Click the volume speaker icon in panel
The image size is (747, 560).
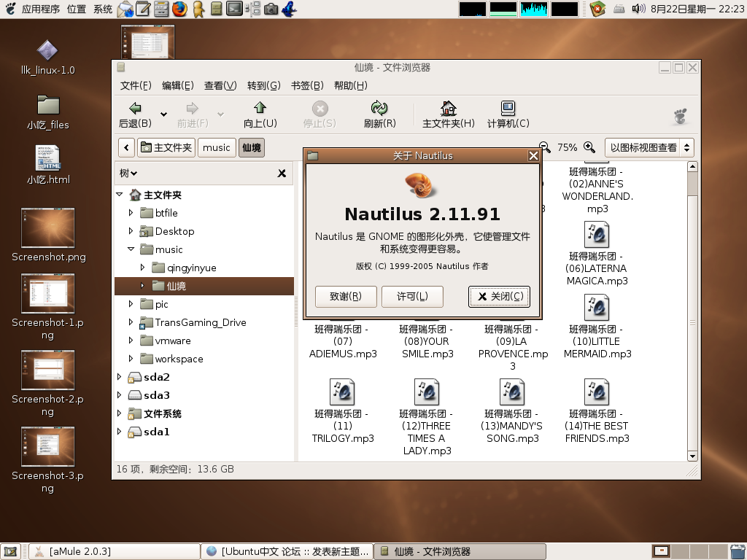pos(638,9)
